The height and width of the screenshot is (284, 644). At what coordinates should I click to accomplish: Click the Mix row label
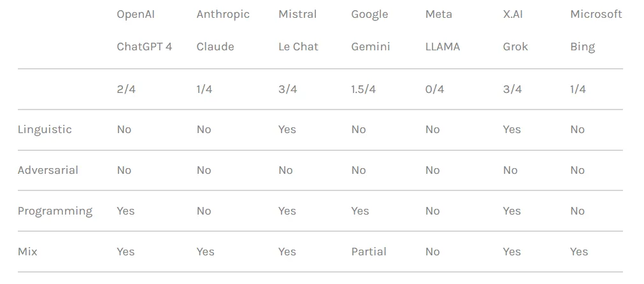(27, 252)
